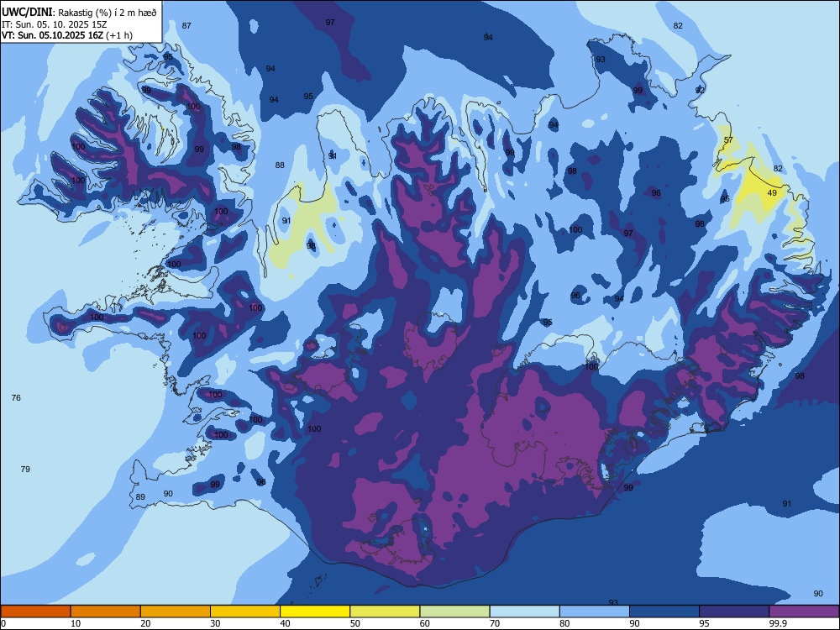Click the map value '87'

pos(186,26)
